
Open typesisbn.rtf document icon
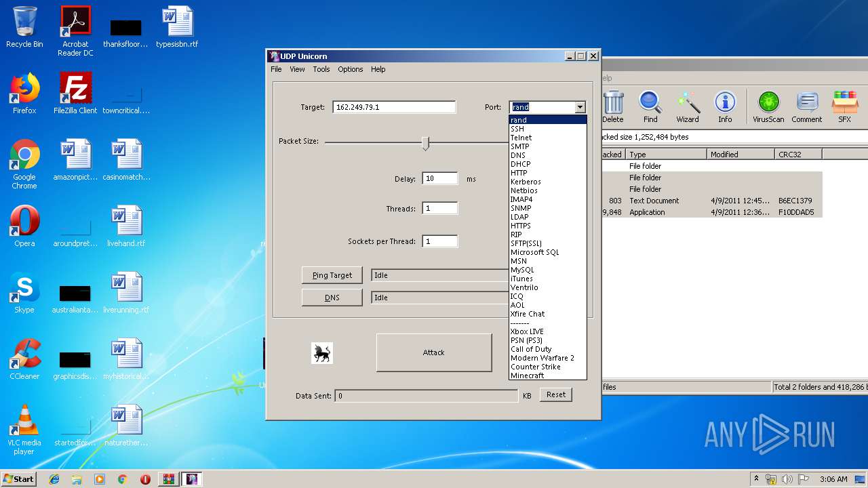tap(177, 27)
